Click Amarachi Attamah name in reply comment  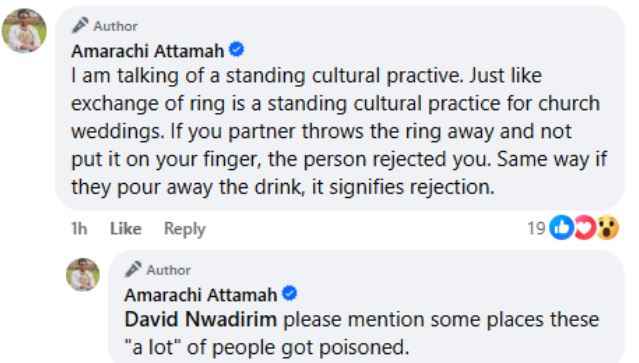[x=201, y=295]
